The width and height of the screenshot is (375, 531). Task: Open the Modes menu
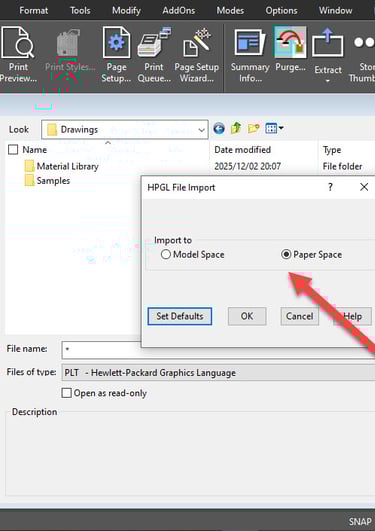(x=230, y=10)
